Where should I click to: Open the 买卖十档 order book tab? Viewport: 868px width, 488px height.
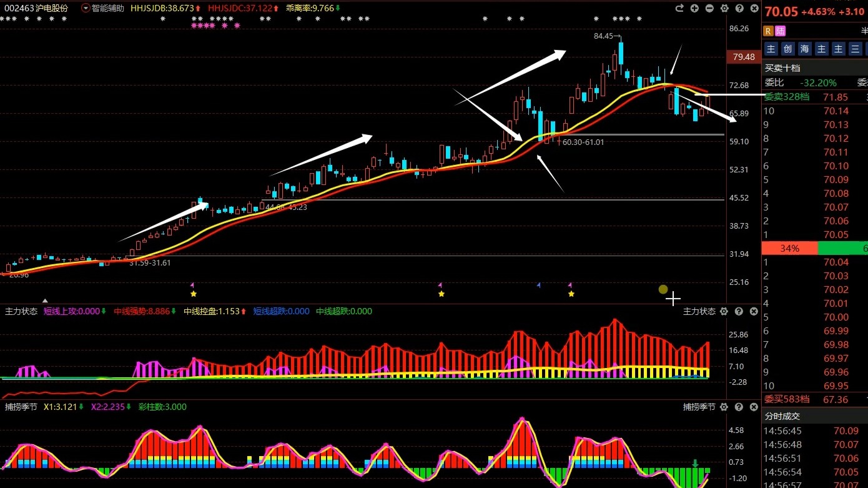(782, 68)
